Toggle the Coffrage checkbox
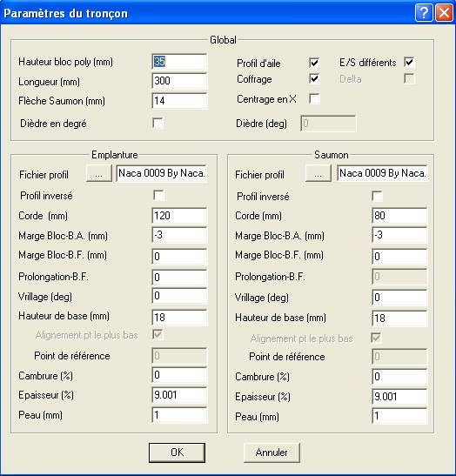This screenshot has width=456, height=476. pyautogui.click(x=314, y=79)
